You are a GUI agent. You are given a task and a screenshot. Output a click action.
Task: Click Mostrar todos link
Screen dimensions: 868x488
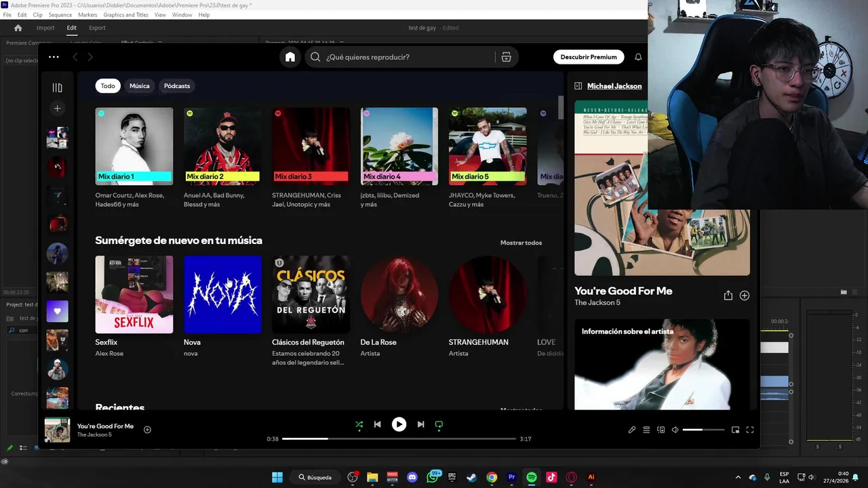(x=521, y=243)
